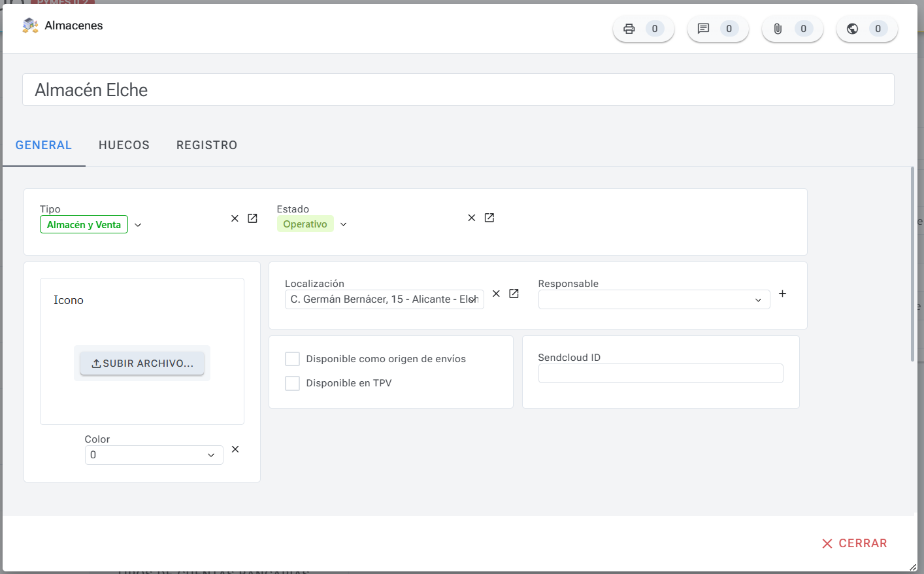Click the globe icon counter button
Screen dimensions: 924x574
(x=866, y=29)
